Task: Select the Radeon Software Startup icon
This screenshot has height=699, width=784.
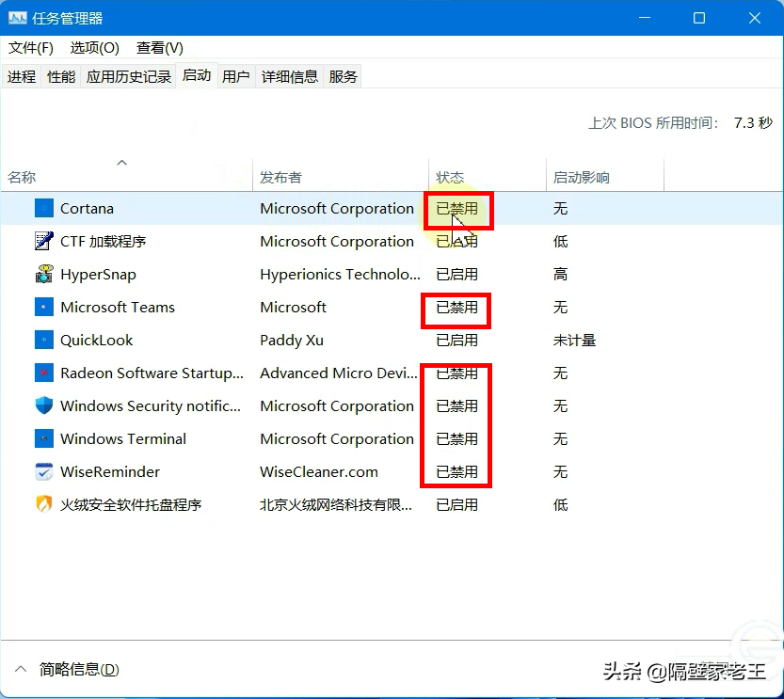Action: [x=42, y=373]
